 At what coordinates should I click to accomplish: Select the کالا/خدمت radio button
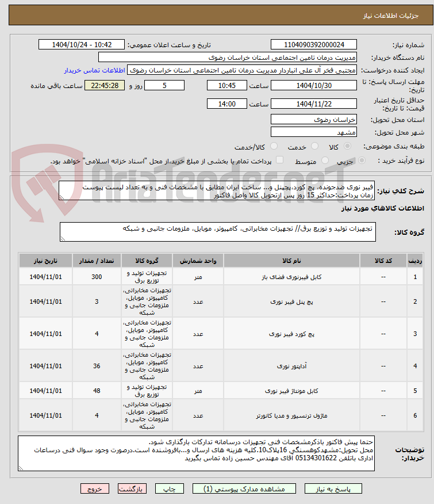(x=274, y=146)
